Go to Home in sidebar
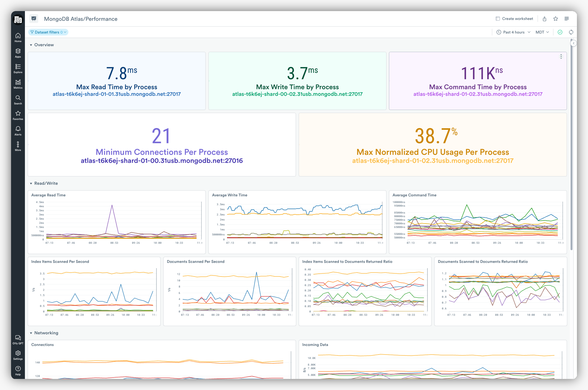This screenshot has width=588, height=390. pyautogui.click(x=18, y=38)
